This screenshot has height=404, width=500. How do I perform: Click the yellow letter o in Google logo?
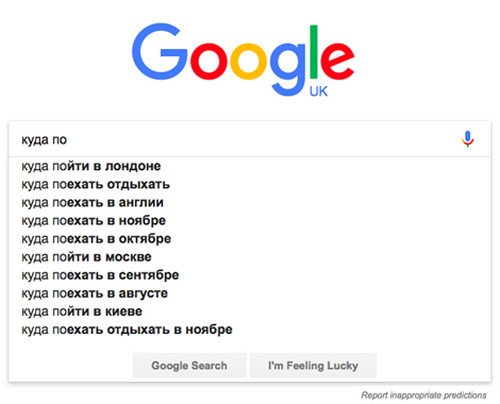248,62
